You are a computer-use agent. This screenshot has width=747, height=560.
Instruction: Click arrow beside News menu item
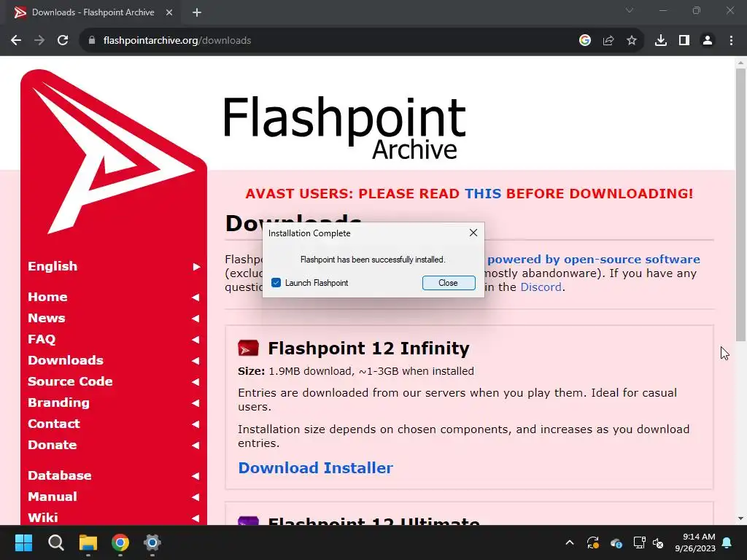[x=196, y=318]
